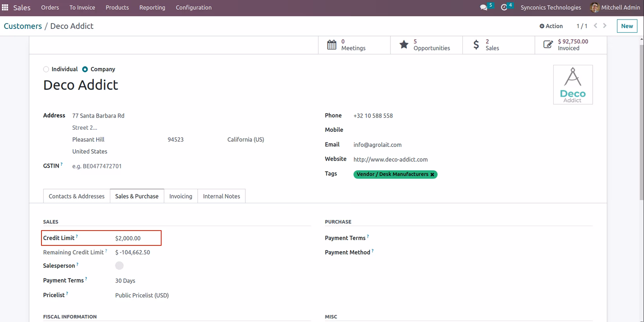Open company switcher Synconics Technologies
This screenshot has width=644, height=322.
(x=551, y=7)
